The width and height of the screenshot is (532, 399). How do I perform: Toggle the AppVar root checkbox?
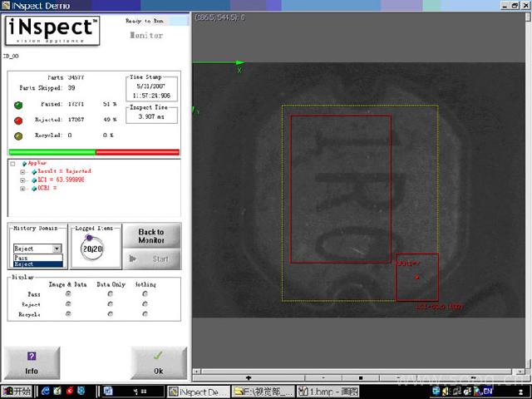tap(12, 163)
